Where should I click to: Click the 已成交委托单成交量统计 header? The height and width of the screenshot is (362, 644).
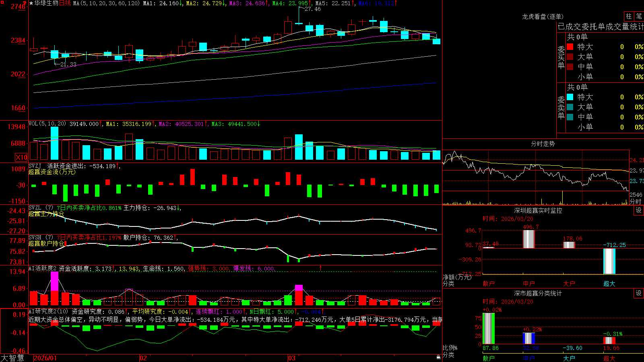[x=601, y=27]
